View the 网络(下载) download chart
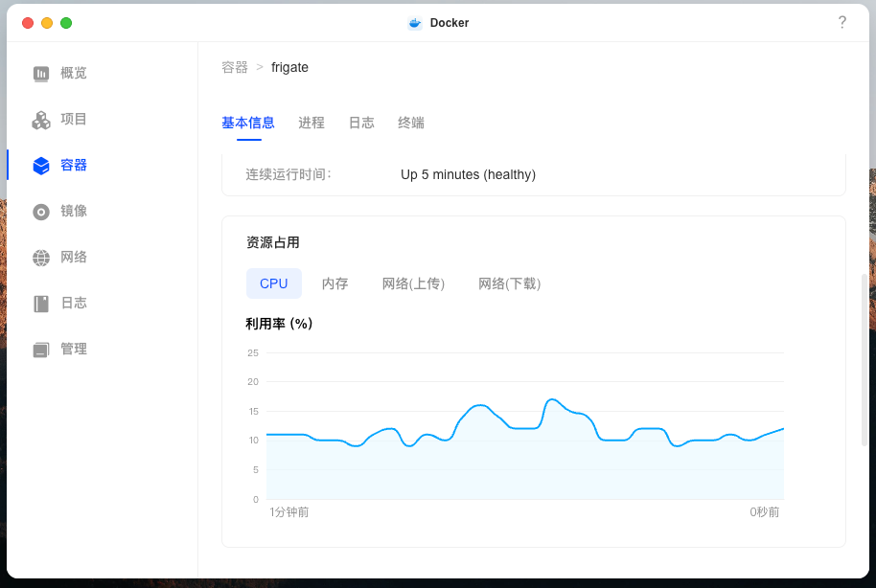876x588 pixels. 509,283
